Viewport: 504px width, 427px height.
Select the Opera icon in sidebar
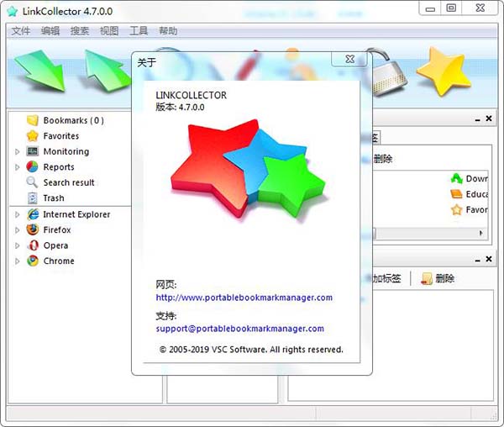(x=33, y=245)
